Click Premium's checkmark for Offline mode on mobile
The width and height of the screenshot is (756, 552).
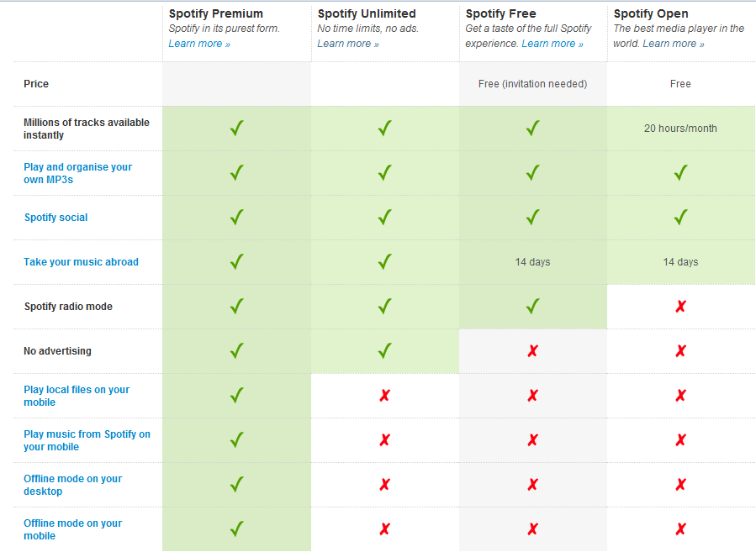(237, 528)
